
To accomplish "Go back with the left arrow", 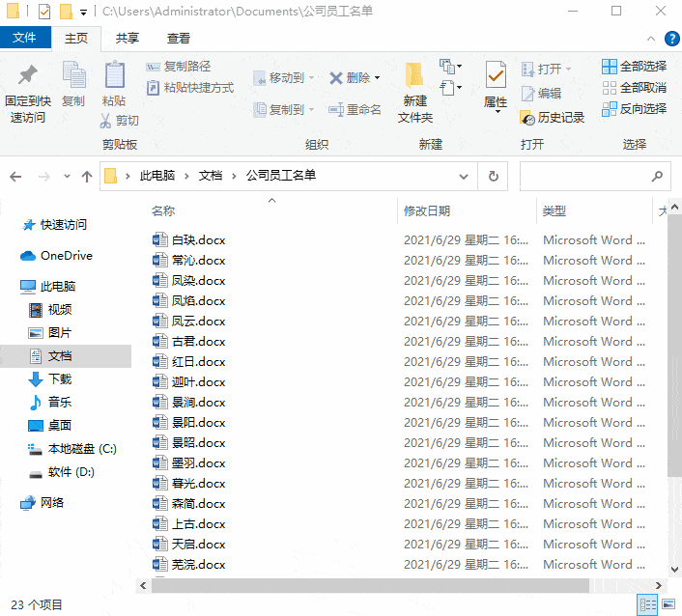I will coord(15,177).
